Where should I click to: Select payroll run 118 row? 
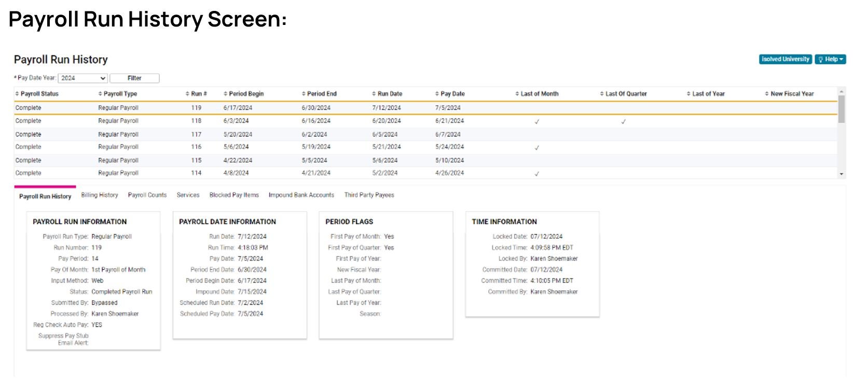pyautogui.click(x=425, y=121)
